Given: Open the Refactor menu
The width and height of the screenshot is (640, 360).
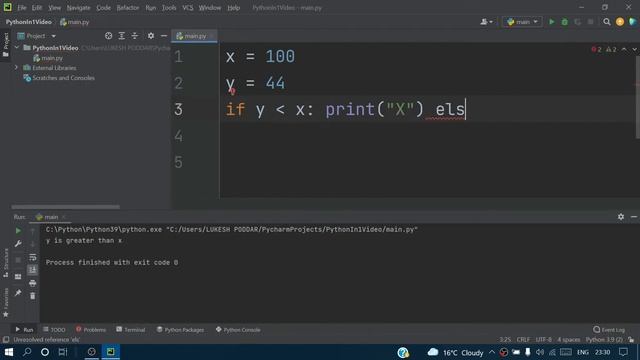Looking at the screenshot, I should pyautogui.click(x=128, y=8).
